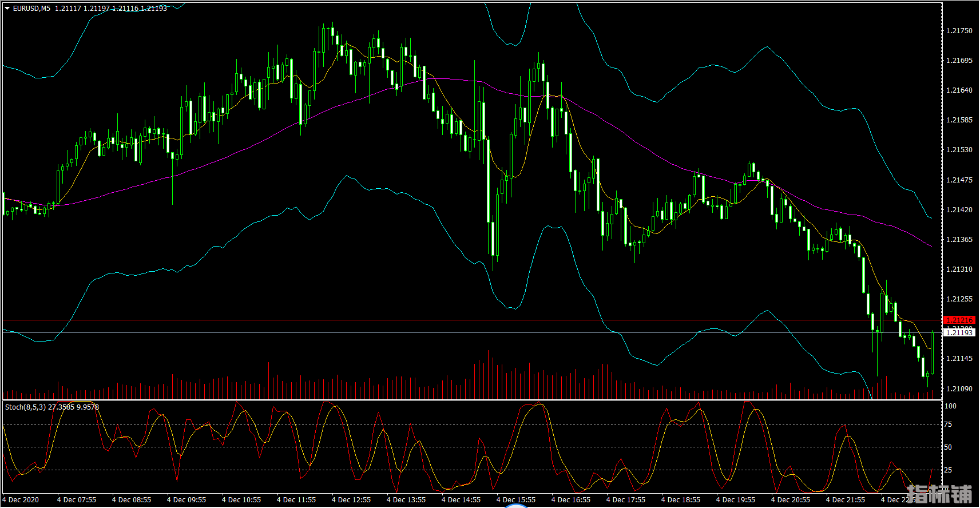Click time axis label 4 Dec 07:55
This screenshot has width=980, height=508.
click(77, 500)
